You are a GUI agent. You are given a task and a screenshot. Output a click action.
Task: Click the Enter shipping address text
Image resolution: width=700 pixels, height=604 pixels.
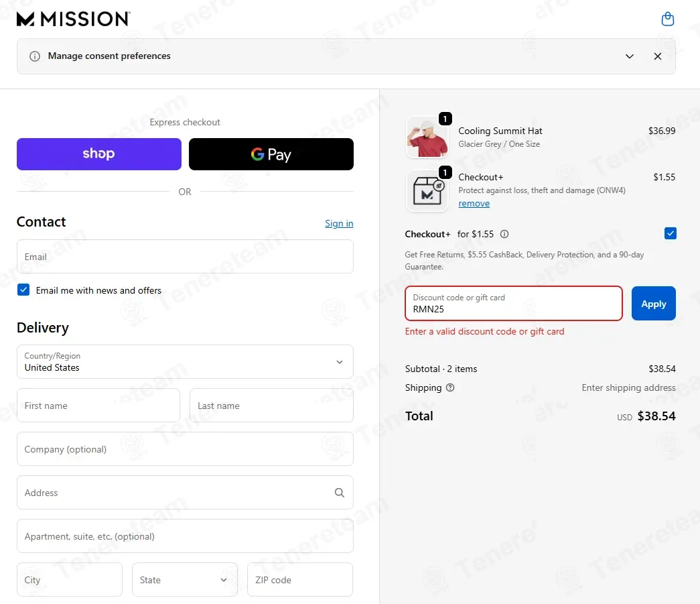coord(628,387)
